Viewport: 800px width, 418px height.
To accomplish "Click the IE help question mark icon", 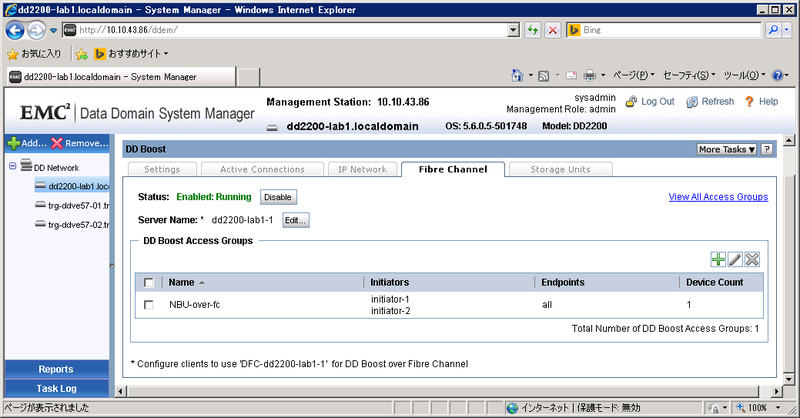I will (x=778, y=76).
